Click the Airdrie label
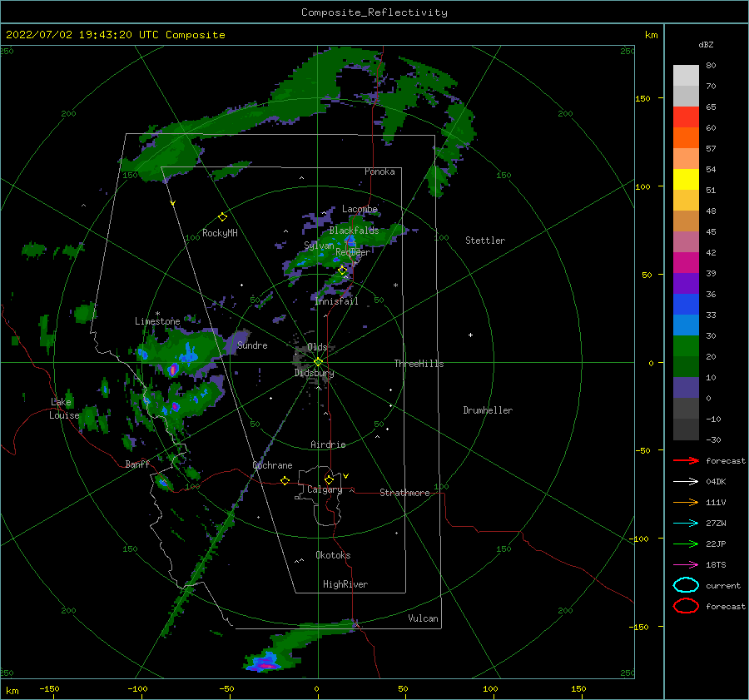The width and height of the screenshot is (749, 700). click(x=328, y=444)
